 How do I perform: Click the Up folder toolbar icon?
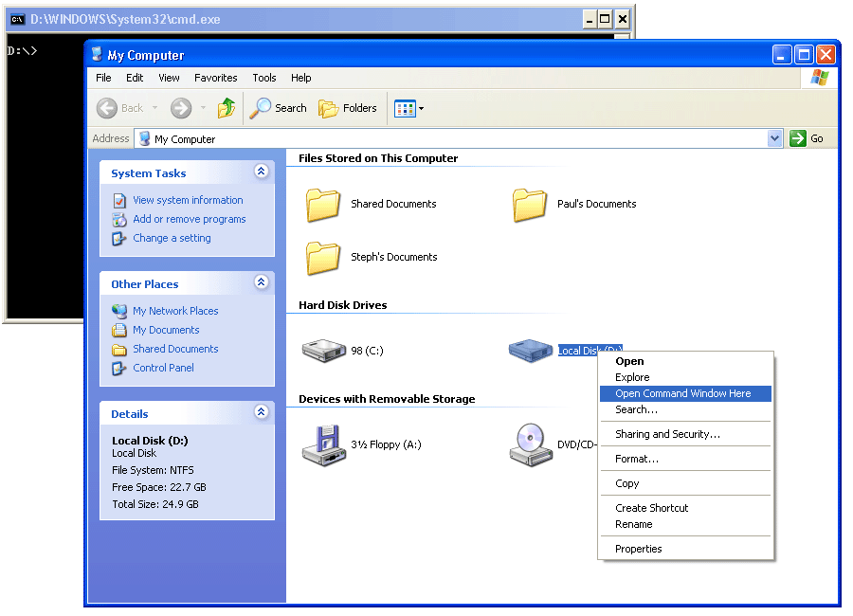[227, 108]
